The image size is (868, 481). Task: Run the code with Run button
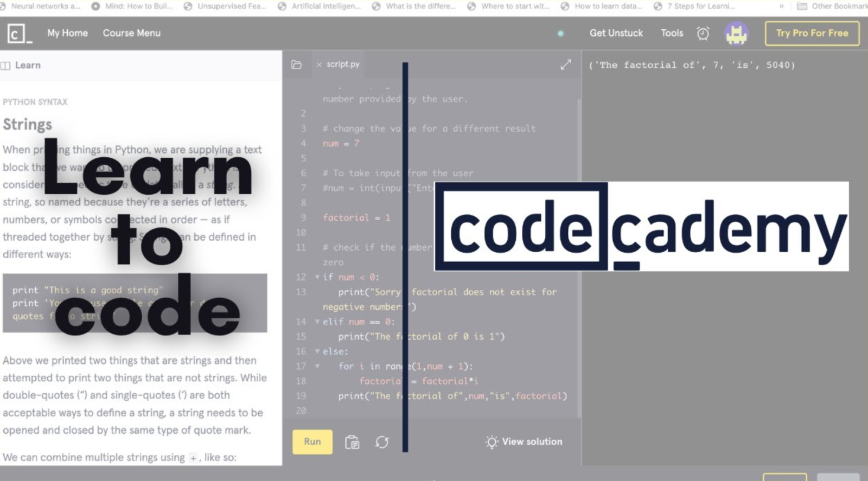[312, 442]
